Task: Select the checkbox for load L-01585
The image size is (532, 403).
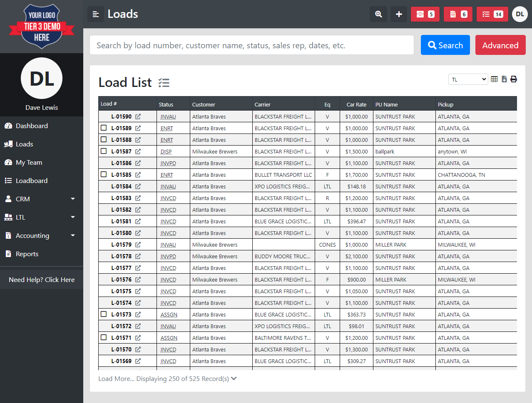Action: (x=103, y=174)
